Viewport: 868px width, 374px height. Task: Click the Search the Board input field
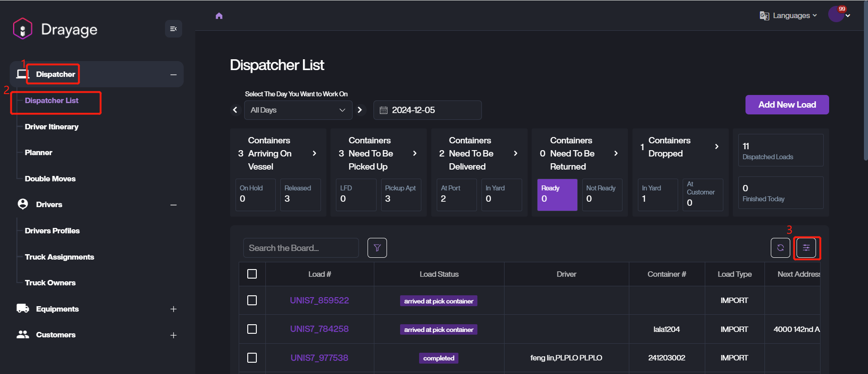pos(301,248)
